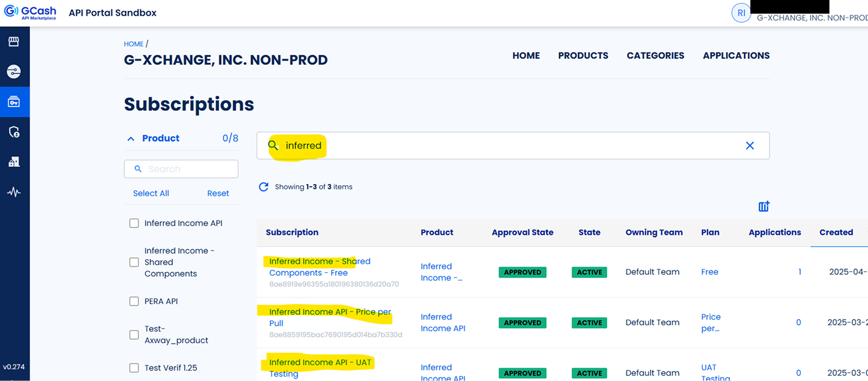Click the Owning Team column header
868x381 pixels.
pos(654,232)
